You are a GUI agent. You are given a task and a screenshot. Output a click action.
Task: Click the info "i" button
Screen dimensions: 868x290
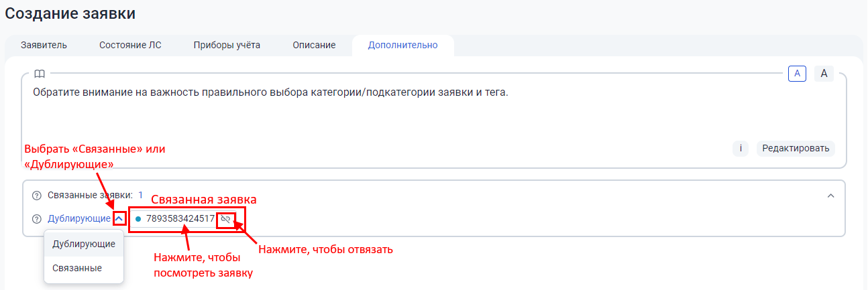[740, 148]
